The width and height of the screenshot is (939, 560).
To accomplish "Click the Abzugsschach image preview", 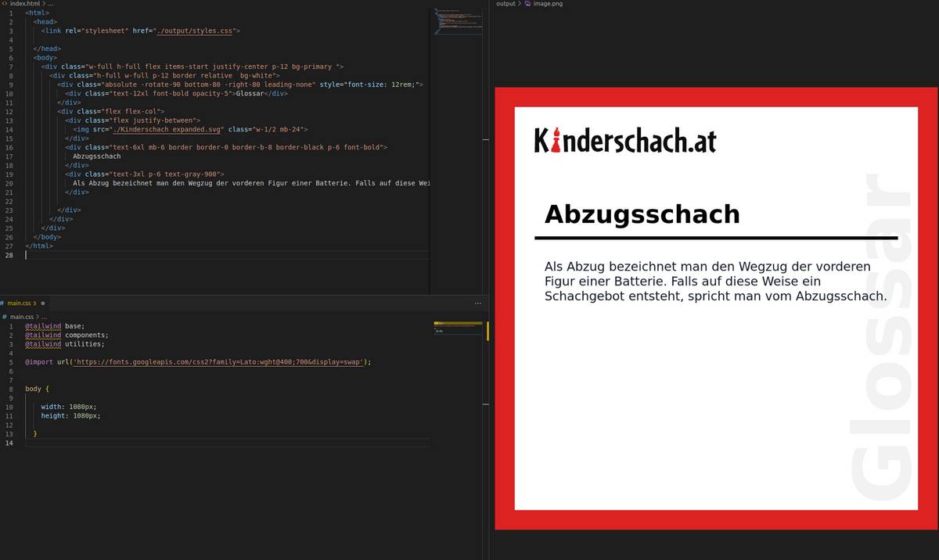I will coord(714,307).
